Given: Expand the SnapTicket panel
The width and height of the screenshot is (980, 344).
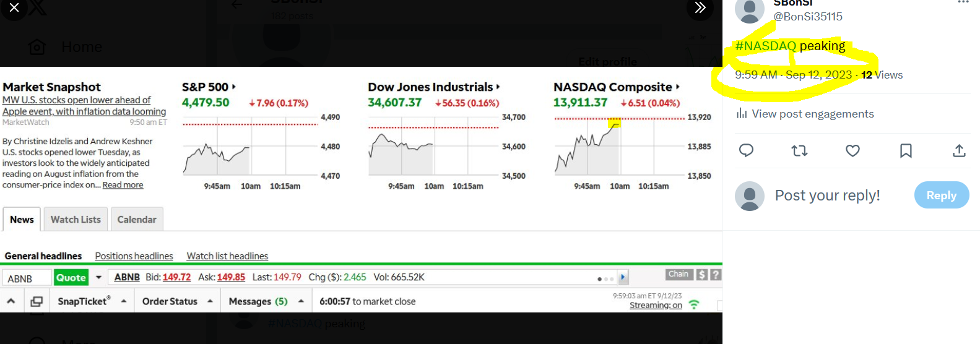Looking at the screenshot, I should click(x=124, y=301).
